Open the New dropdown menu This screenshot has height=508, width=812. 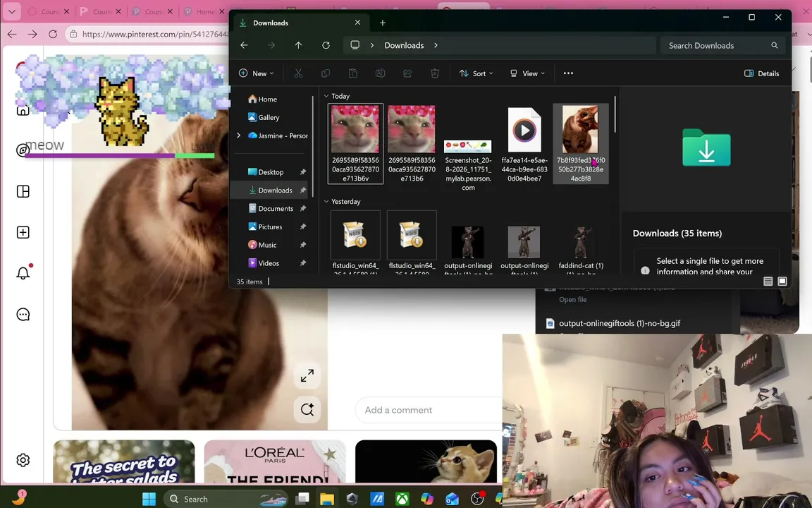tap(256, 73)
